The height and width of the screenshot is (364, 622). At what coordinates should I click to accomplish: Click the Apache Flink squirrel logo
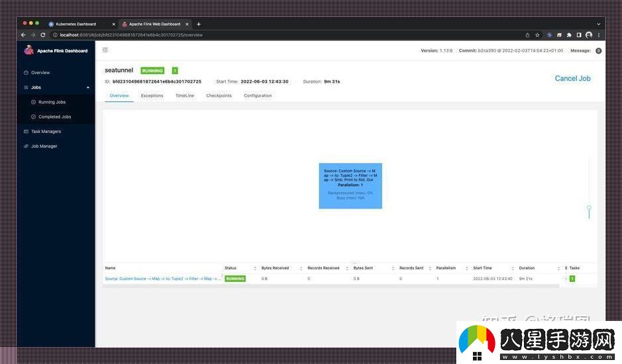(29, 50)
